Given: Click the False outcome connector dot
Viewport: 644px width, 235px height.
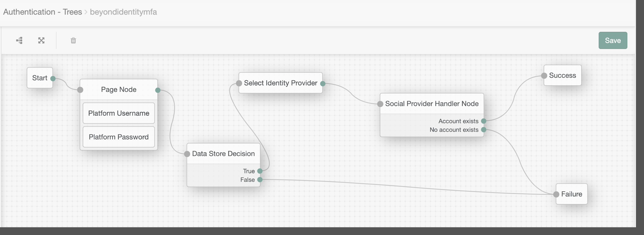Looking at the screenshot, I should [x=260, y=180].
